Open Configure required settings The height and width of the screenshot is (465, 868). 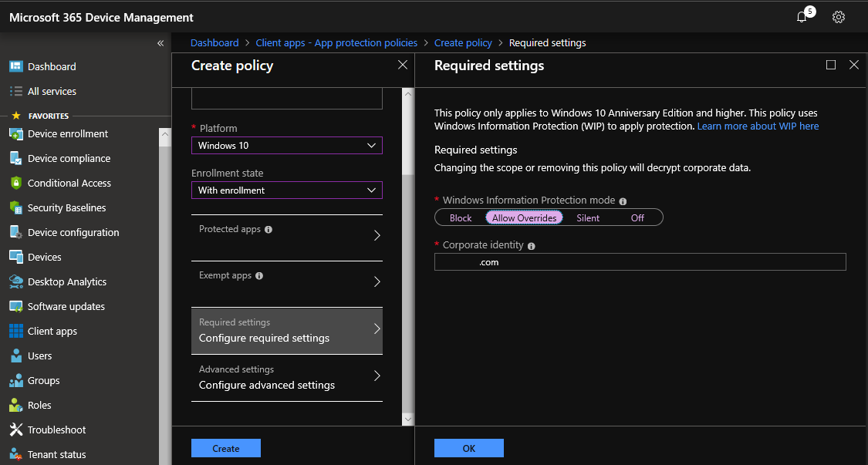[287, 331]
